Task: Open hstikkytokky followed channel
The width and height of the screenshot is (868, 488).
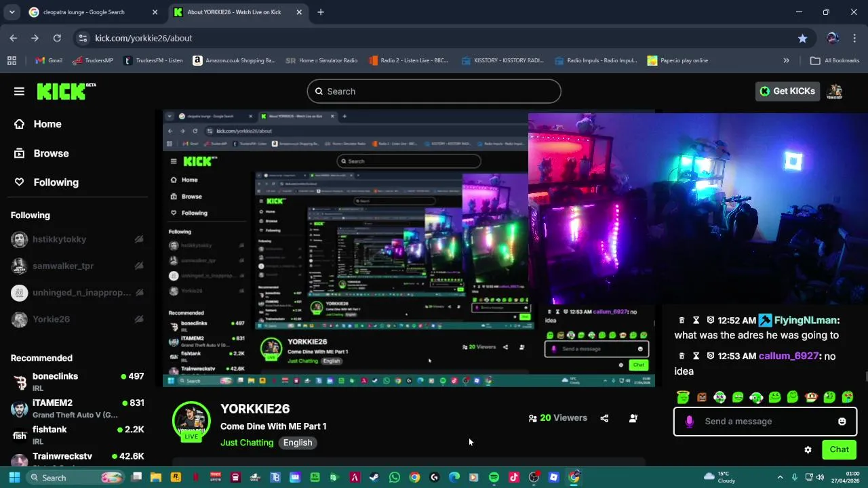Action: point(78,239)
